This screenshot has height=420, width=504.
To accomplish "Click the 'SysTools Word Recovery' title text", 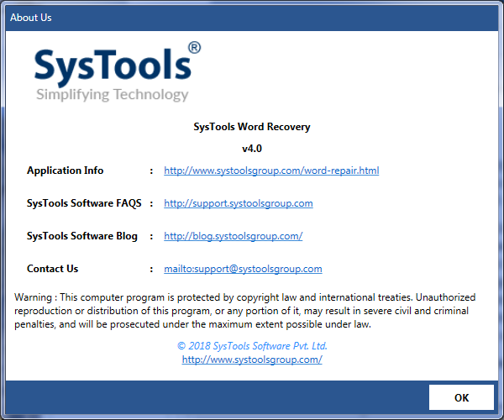I will 252,127.
